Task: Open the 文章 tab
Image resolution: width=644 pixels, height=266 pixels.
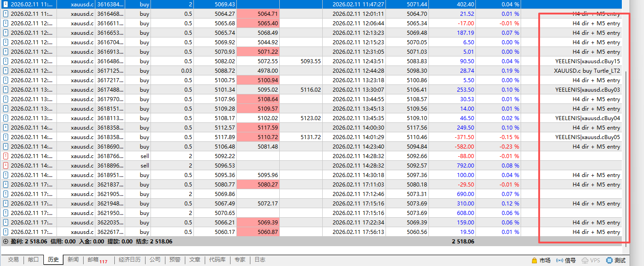Action: click(195, 260)
